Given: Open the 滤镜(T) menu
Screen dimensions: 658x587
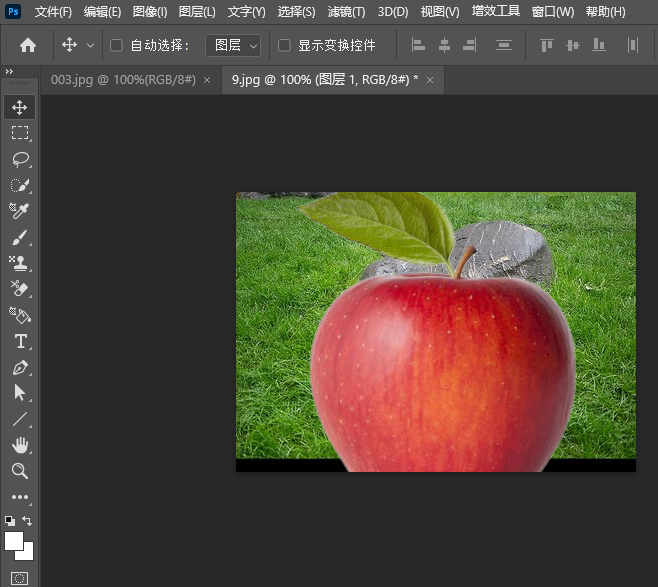Looking at the screenshot, I should 346,12.
